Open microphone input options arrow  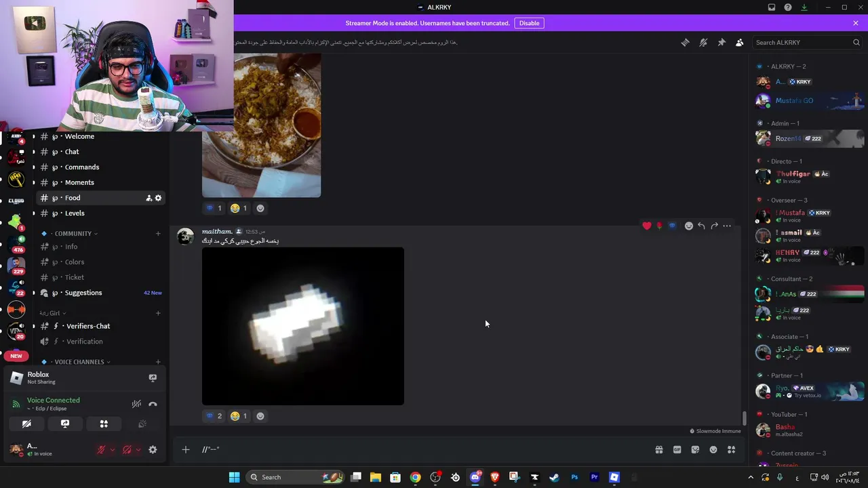(113, 450)
